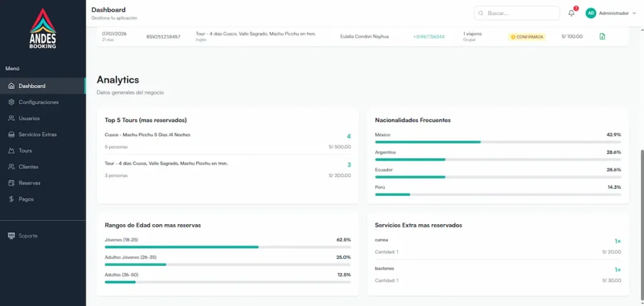Click the notification bell icon
The height and width of the screenshot is (306, 644).
coord(571,13)
